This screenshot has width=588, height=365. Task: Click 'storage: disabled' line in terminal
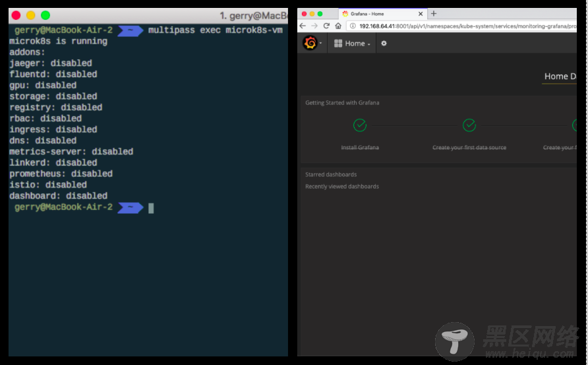[x=53, y=96]
